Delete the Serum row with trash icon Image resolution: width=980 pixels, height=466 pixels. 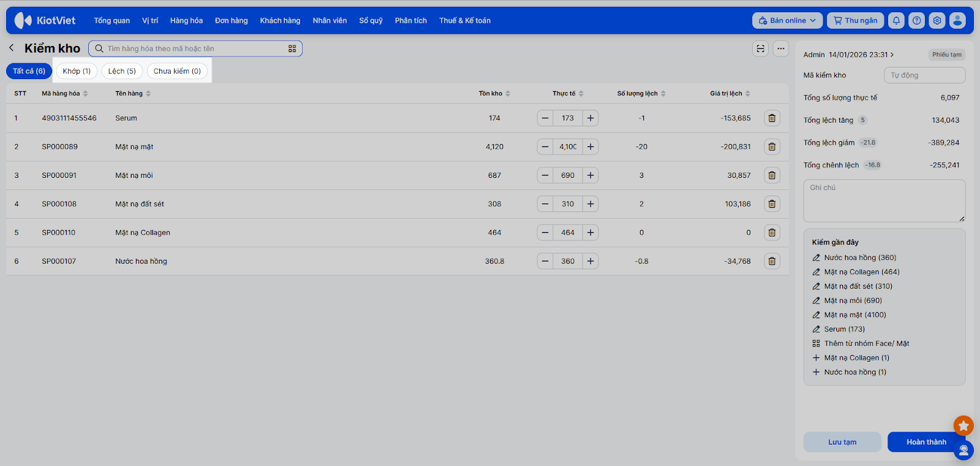[x=772, y=118]
